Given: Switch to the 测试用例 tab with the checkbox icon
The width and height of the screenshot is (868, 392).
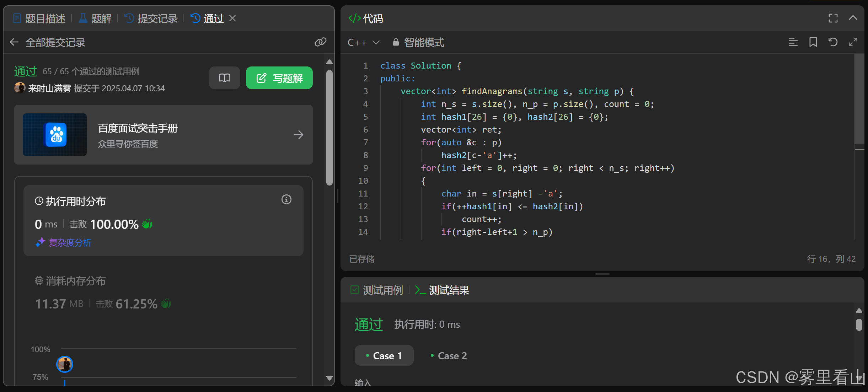Looking at the screenshot, I should tap(377, 290).
